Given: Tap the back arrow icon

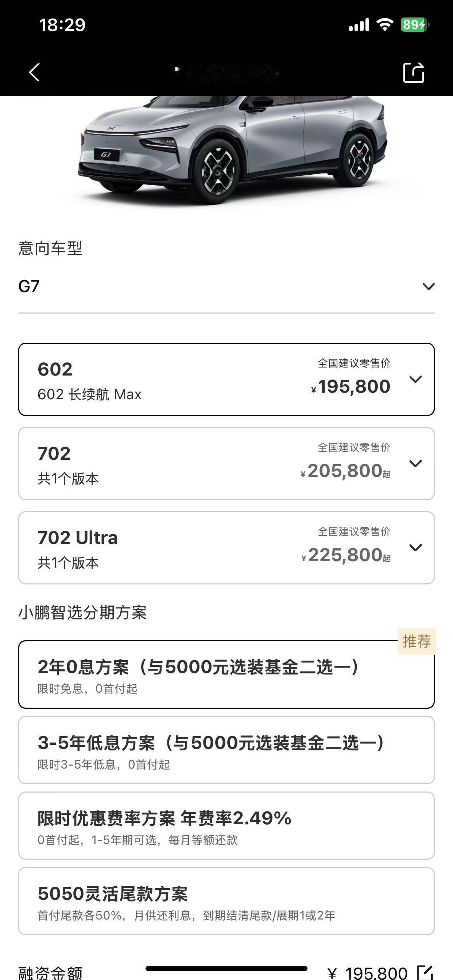Looking at the screenshot, I should (34, 72).
